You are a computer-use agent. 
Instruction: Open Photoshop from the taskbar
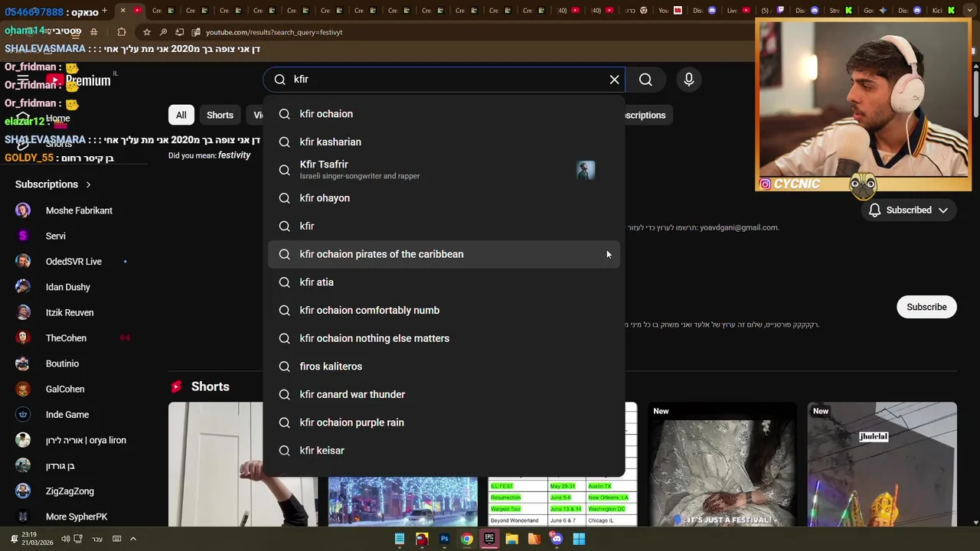(x=444, y=539)
